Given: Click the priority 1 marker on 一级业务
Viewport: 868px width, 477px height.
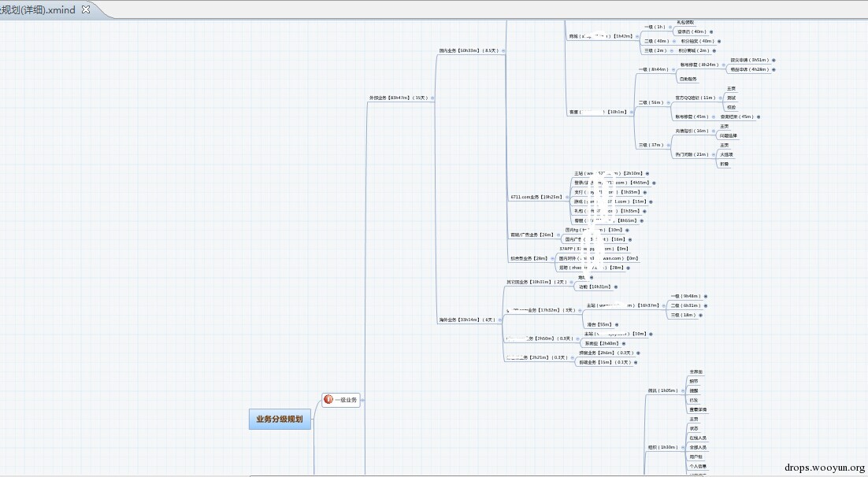Looking at the screenshot, I should (328, 399).
